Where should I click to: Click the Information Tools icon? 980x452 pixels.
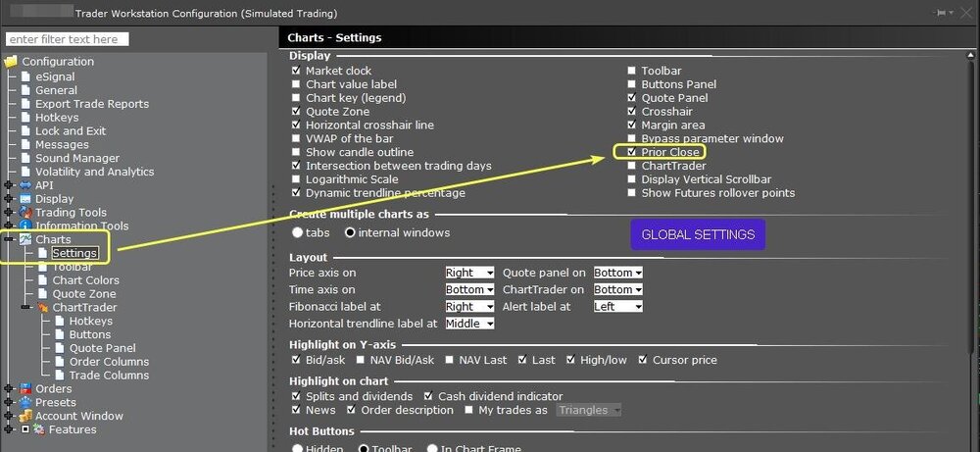[24, 226]
